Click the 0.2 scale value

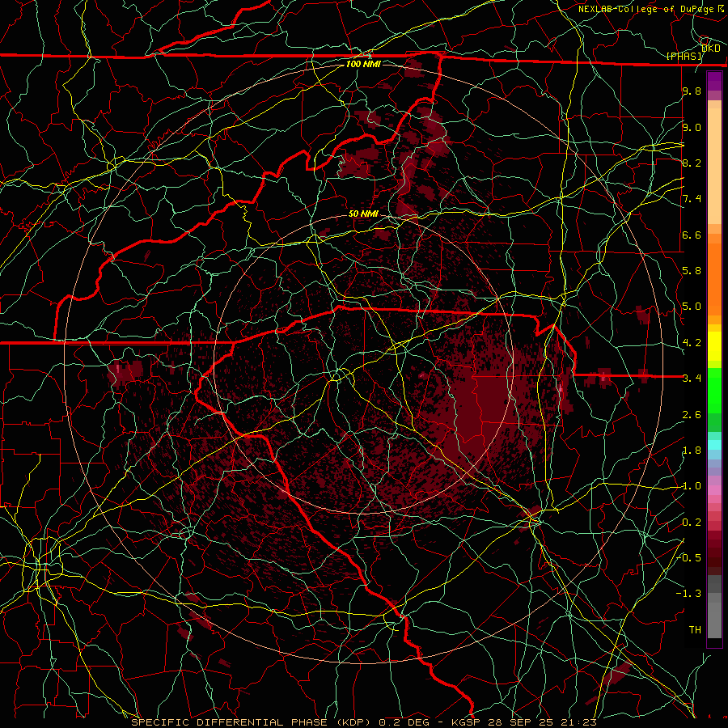[x=692, y=523]
